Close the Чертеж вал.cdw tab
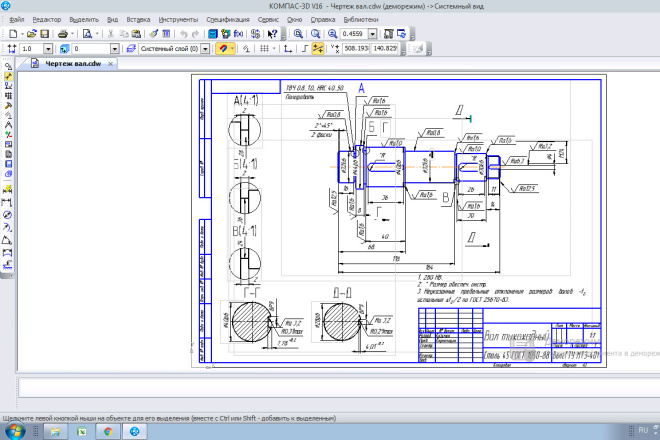The image size is (660, 440). [x=111, y=64]
